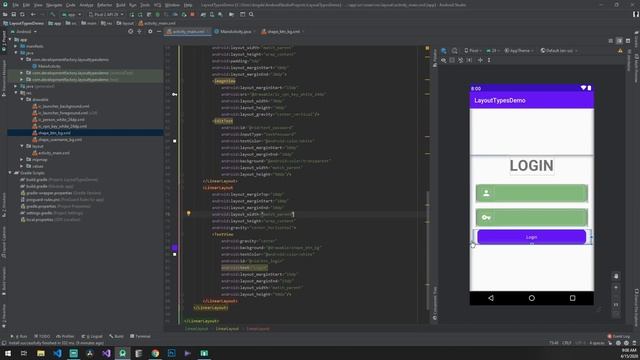
Task: Click the pan hand icon on preview
Action: coord(616,276)
